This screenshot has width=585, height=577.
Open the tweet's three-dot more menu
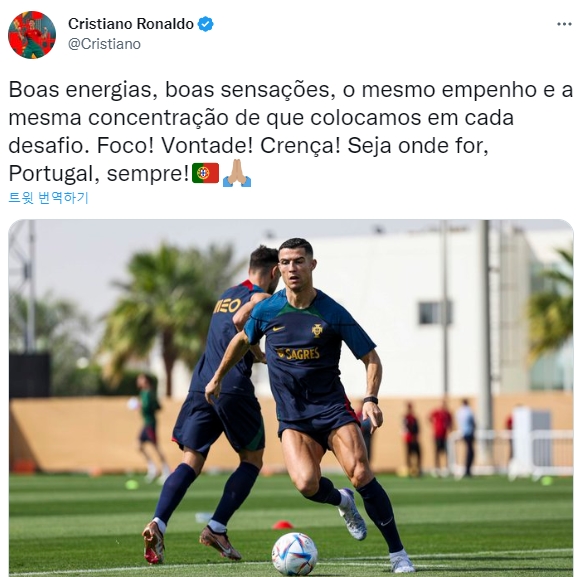(564, 24)
